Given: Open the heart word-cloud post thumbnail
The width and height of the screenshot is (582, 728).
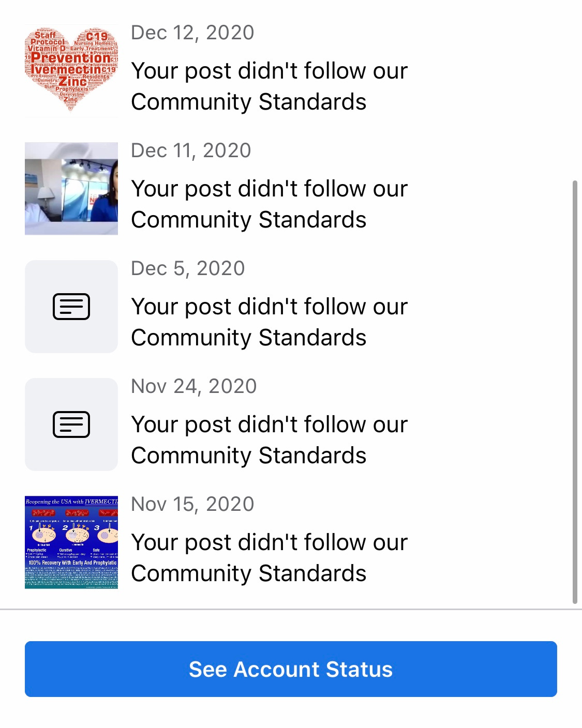Looking at the screenshot, I should (71, 71).
